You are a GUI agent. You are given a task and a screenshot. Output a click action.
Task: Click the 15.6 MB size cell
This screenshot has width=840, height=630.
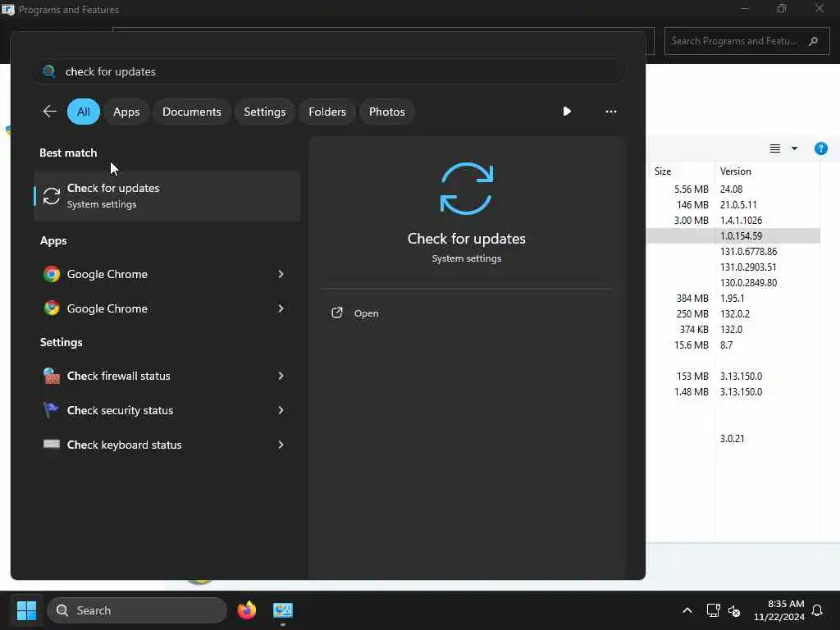(691, 345)
